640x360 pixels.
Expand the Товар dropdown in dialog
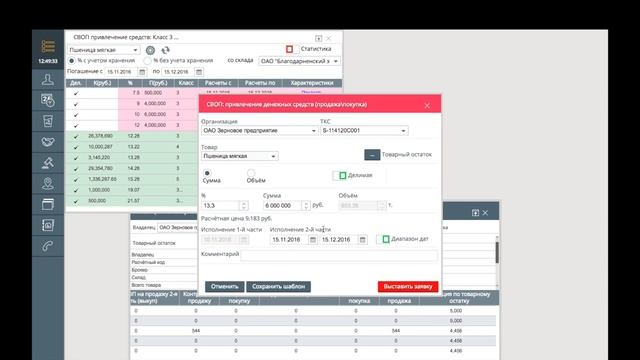click(273, 156)
